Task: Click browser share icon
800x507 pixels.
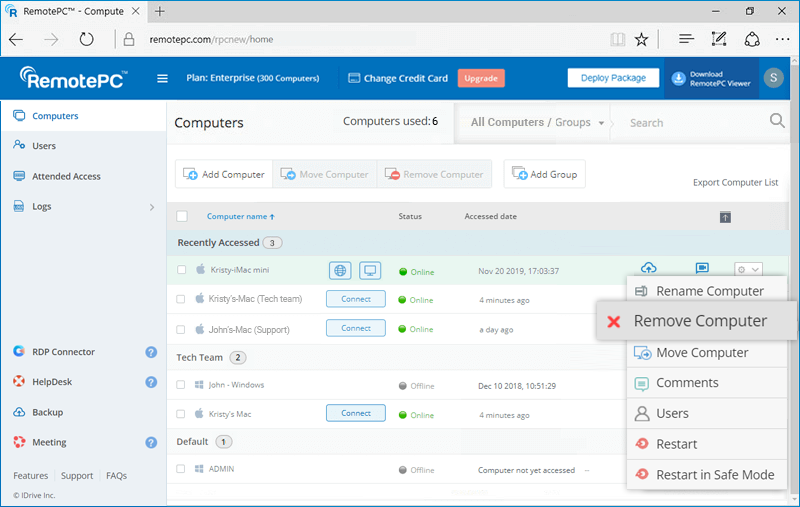Action: (x=752, y=39)
